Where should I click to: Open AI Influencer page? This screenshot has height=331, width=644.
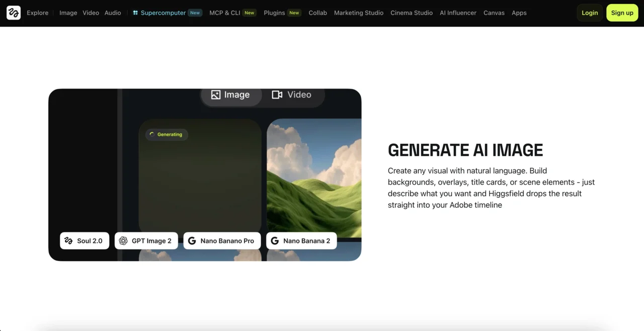click(x=458, y=13)
